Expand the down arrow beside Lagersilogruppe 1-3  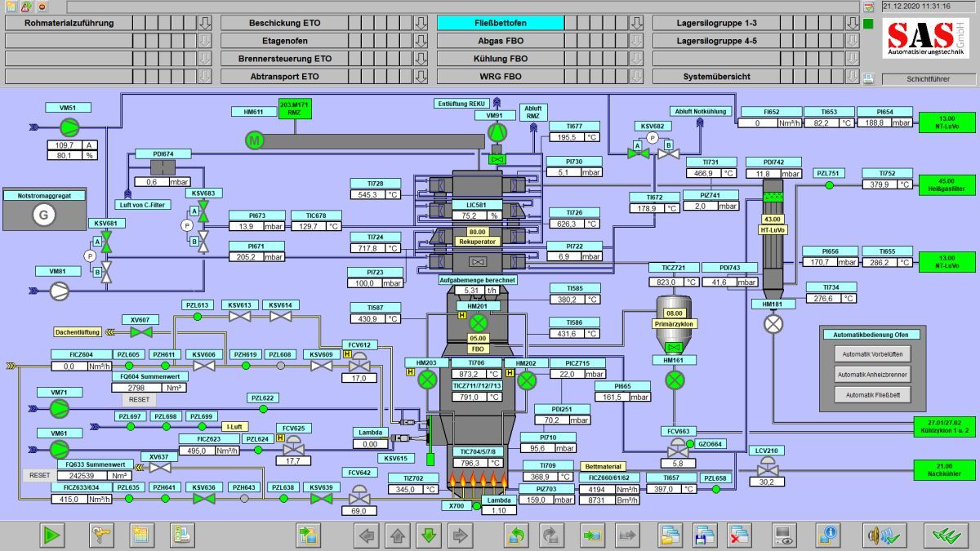pyautogui.click(x=851, y=23)
